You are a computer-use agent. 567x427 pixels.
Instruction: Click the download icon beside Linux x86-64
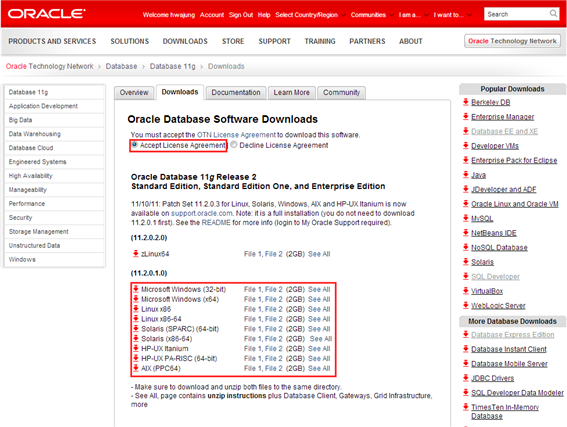(136, 319)
